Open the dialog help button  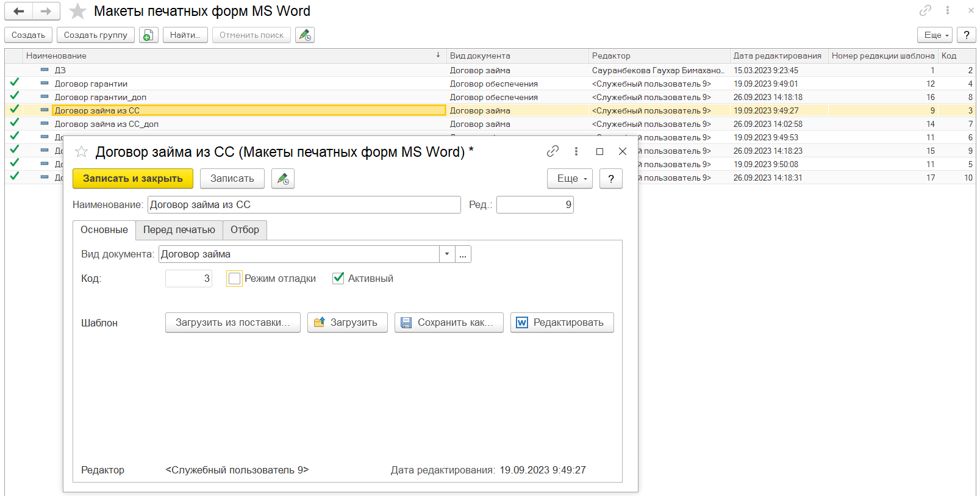click(x=611, y=179)
